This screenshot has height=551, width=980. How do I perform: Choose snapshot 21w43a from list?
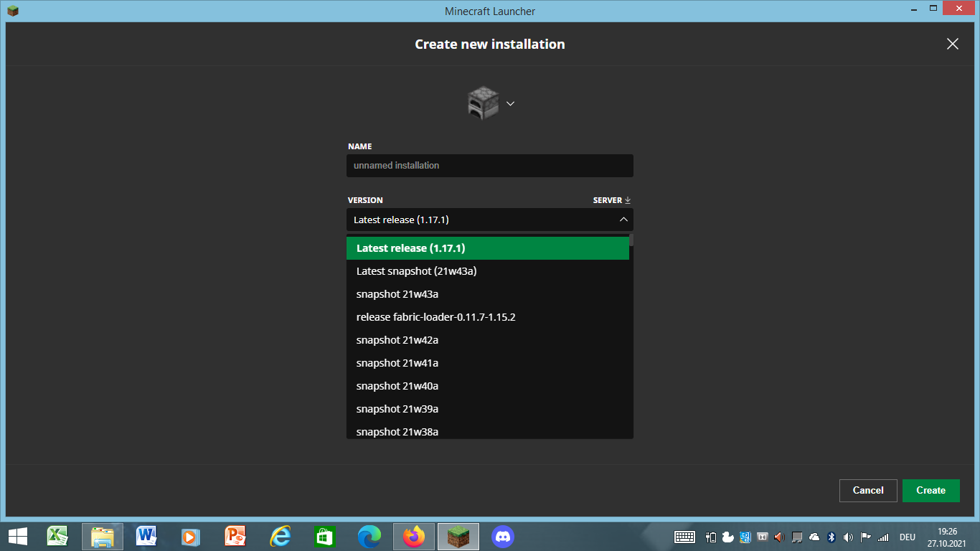click(487, 294)
